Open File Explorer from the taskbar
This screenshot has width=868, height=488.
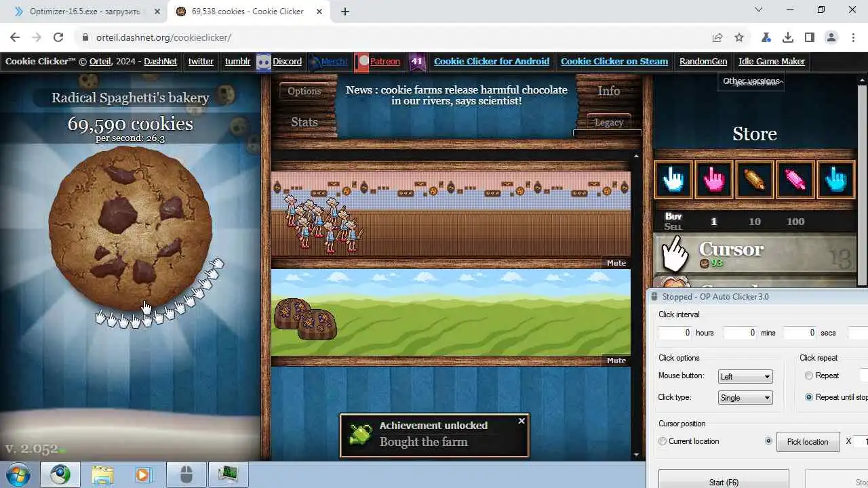[102, 474]
